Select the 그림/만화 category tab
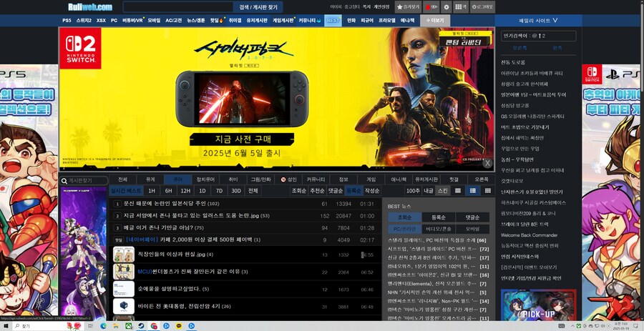The width and height of the screenshot is (644, 331). (260, 179)
